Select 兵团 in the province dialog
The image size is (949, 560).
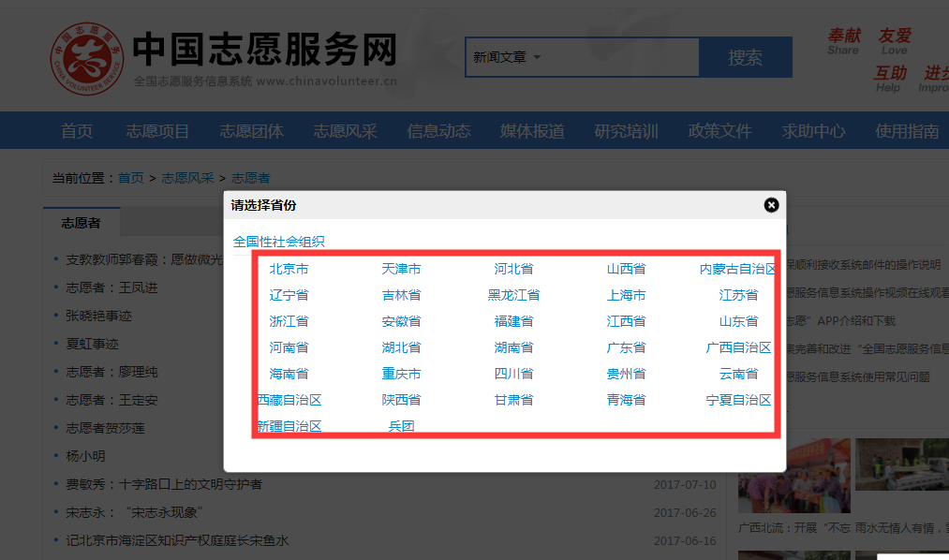tap(401, 425)
